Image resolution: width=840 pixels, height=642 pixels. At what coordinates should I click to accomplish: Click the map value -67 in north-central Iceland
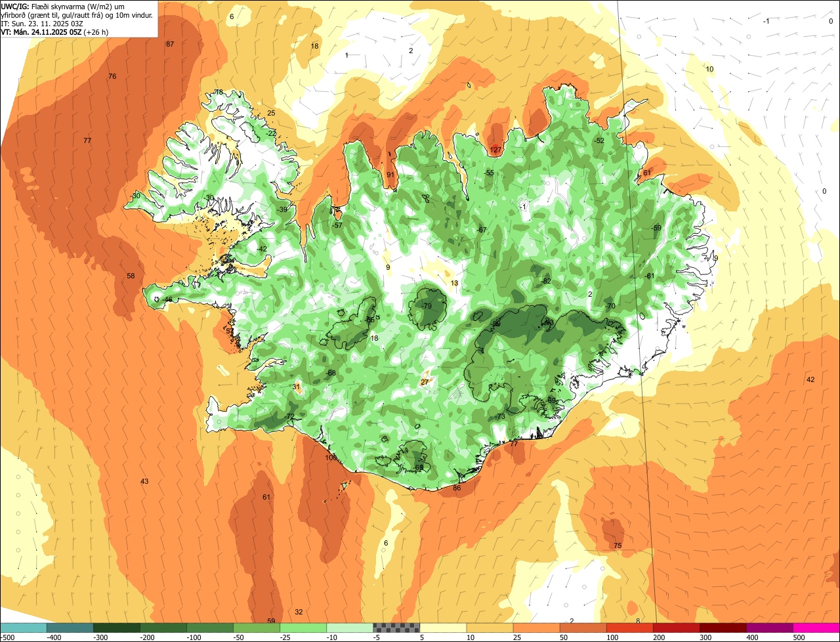coord(482,230)
